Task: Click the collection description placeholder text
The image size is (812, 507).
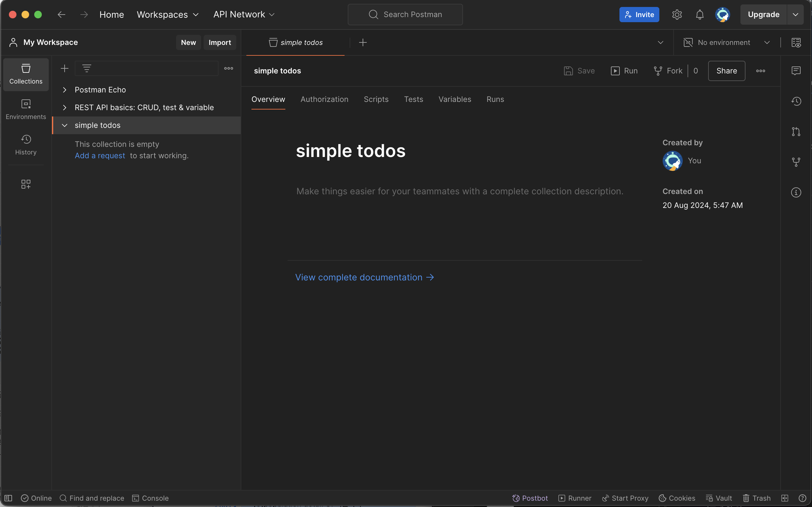Action: 460,191
